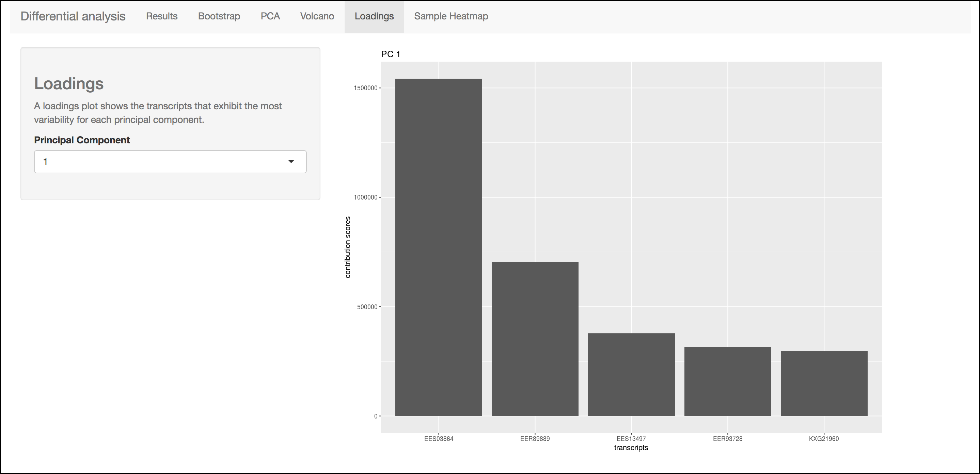This screenshot has height=474, width=980.
Task: Select the Loadings tab
Action: (374, 16)
